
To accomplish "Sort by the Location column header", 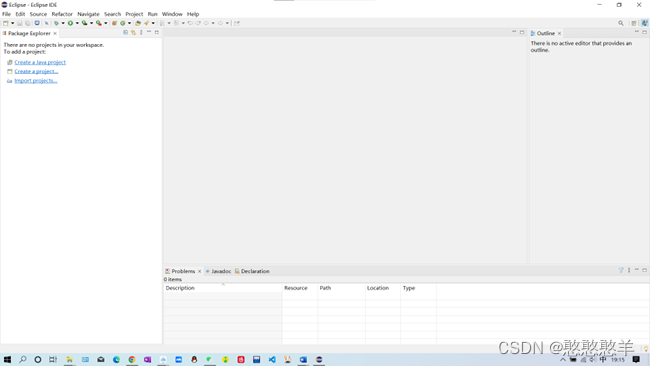I will [x=383, y=288].
